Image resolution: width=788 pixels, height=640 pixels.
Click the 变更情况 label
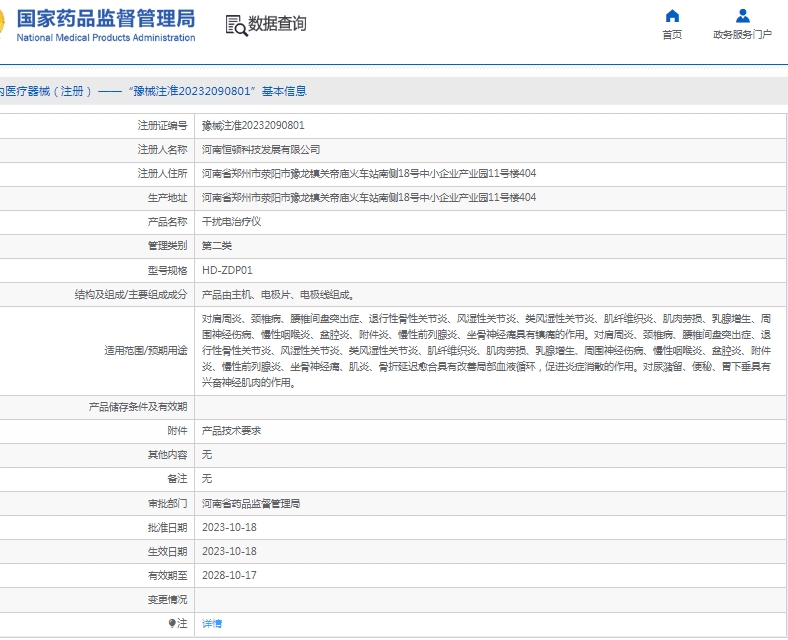click(167, 600)
